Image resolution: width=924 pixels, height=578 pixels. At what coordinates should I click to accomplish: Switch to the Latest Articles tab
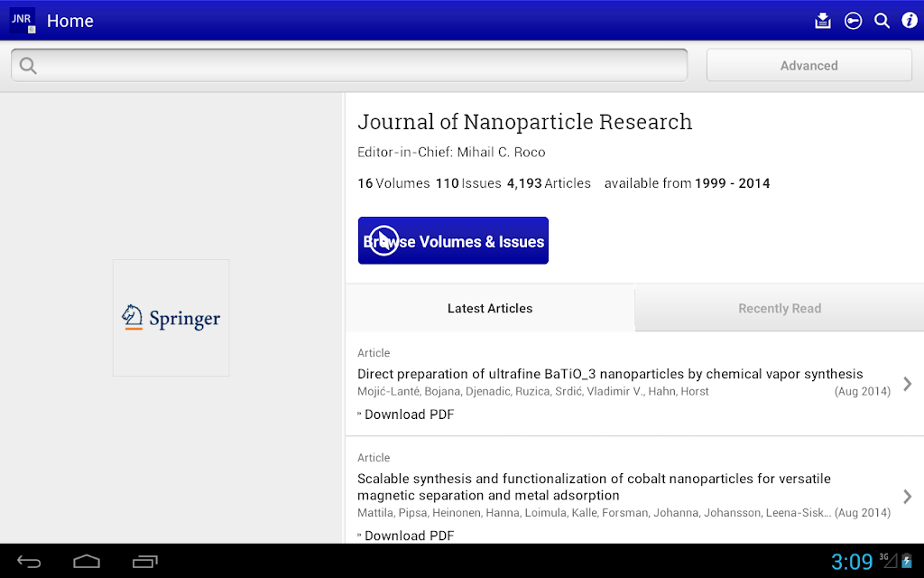click(x=490, y=309)
